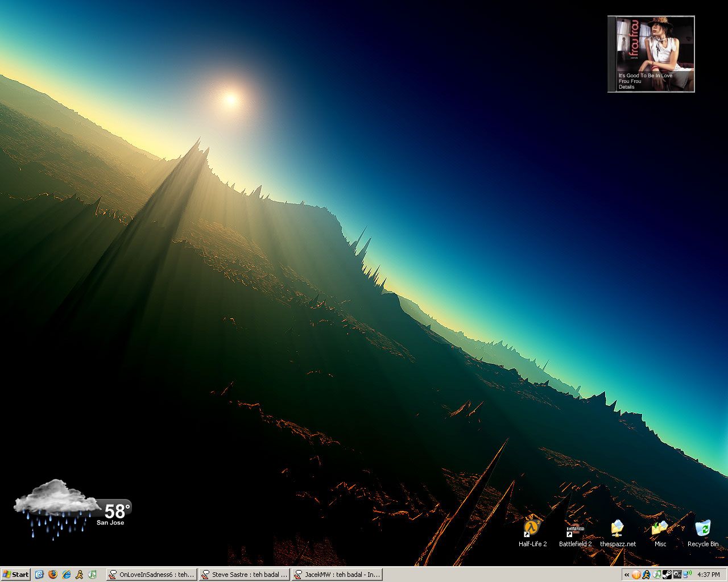728x582 pixels.
Task: Open the wireless network tray icon
Action: pos(687,575)
